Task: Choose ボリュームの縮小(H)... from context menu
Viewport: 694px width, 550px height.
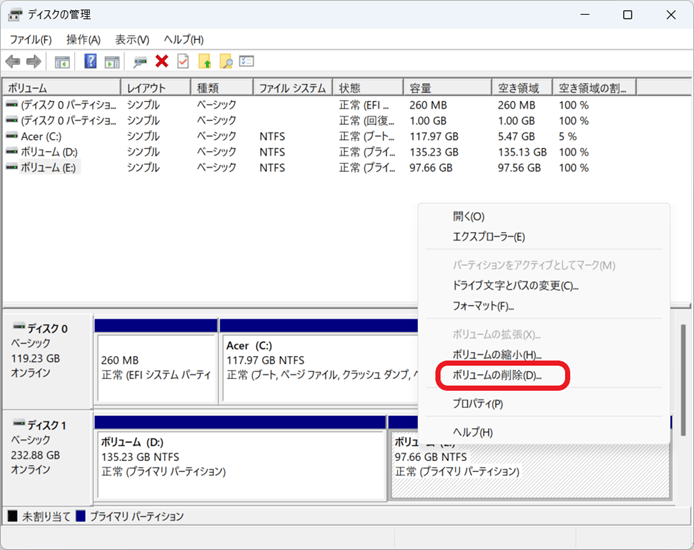Action: [496, 355]
